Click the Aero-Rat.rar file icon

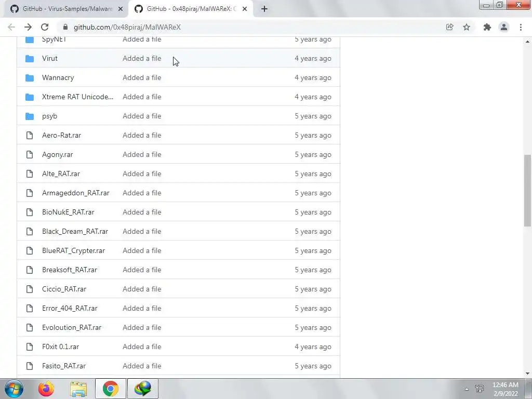click(x=30, y=136)
